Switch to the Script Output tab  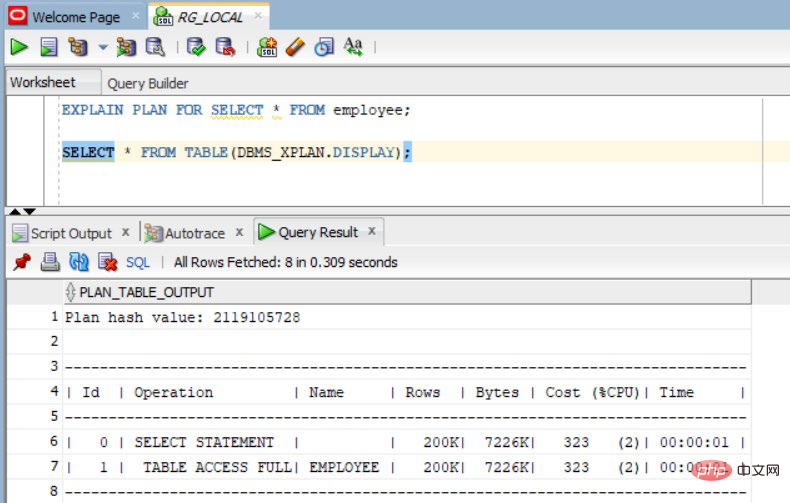click(70, 233)
